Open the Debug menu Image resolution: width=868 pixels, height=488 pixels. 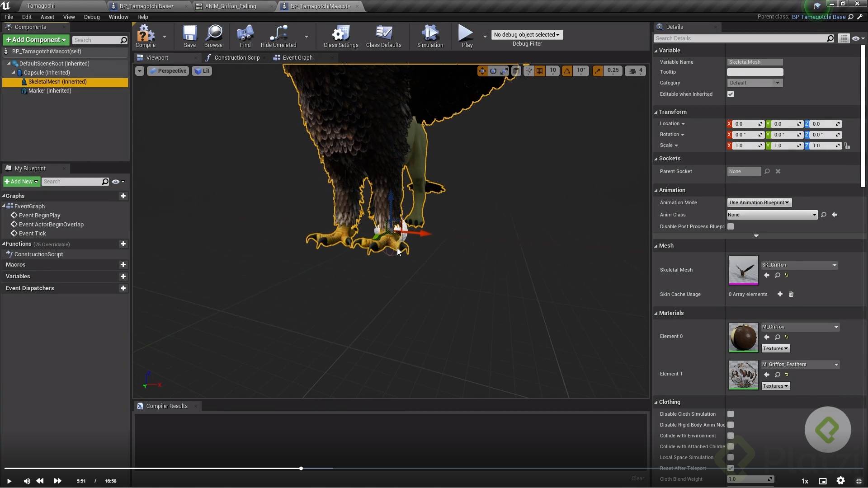coord(92,17)
